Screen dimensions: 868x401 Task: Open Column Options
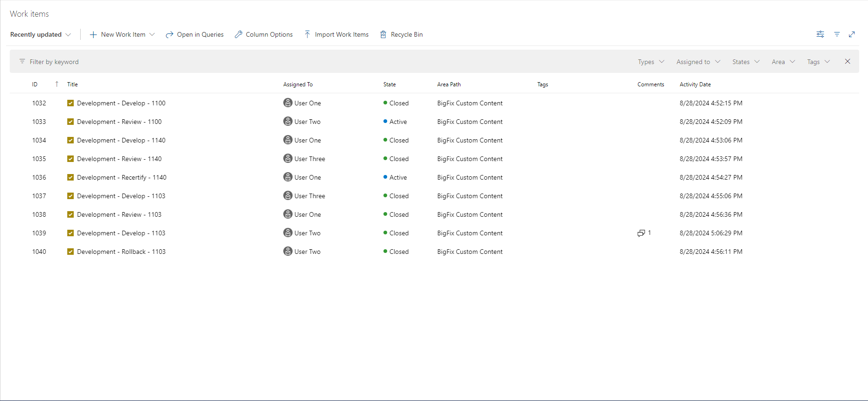tap(264, 34)
